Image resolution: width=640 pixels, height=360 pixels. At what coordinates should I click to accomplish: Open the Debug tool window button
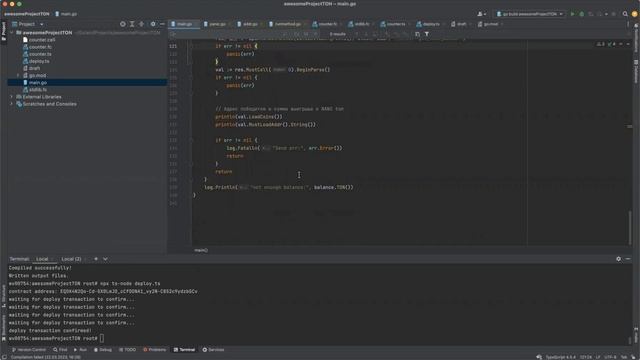(103, 350)
